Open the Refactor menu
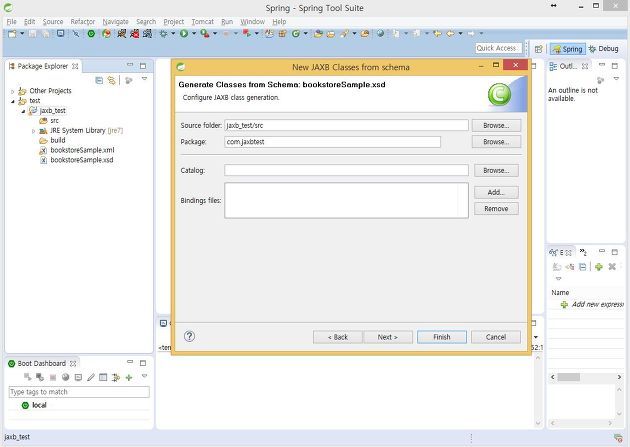630x447 pixels. (x=83, y=21)
